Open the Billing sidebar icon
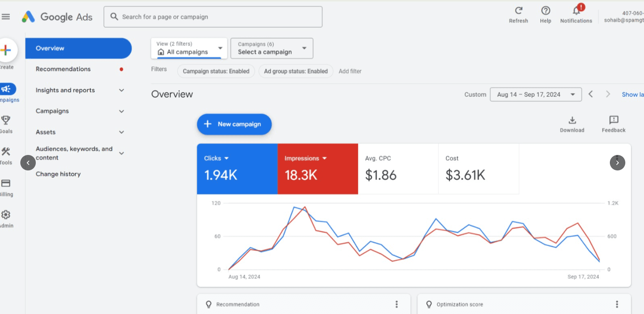 coord(6,183)
